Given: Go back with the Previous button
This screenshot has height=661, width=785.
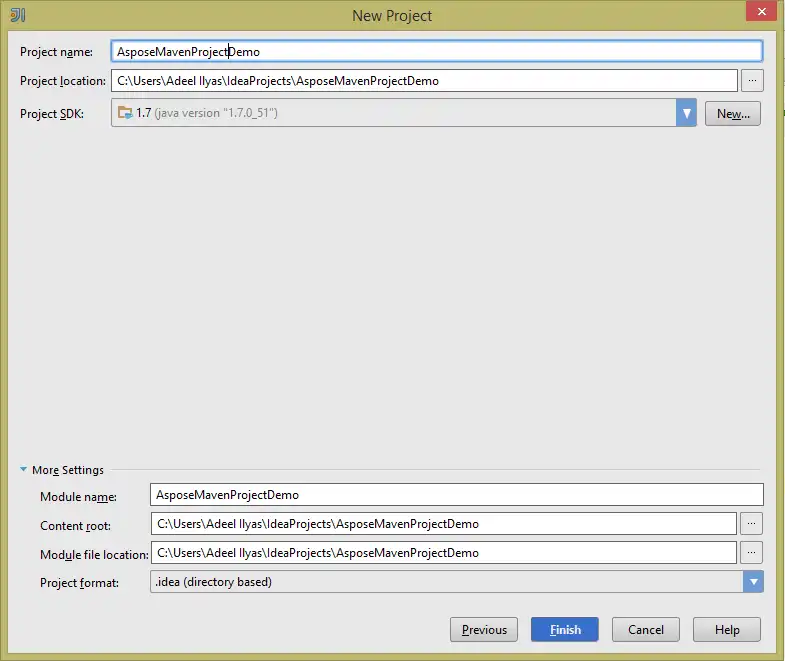Looking at the screenshot, I should click(484, 629).
